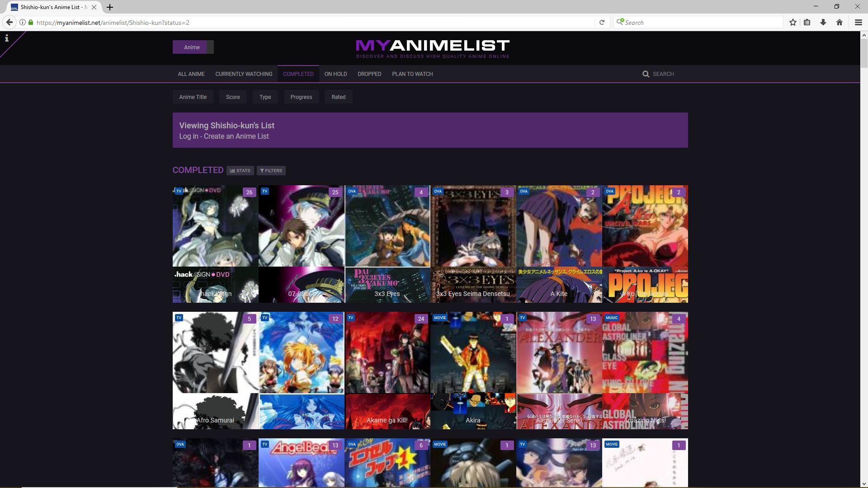Click the bookmark star icon

click(x=793, y=22)
